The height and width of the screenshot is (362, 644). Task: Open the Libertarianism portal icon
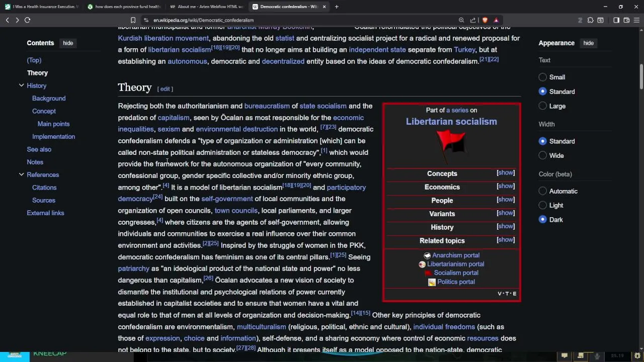422,264
